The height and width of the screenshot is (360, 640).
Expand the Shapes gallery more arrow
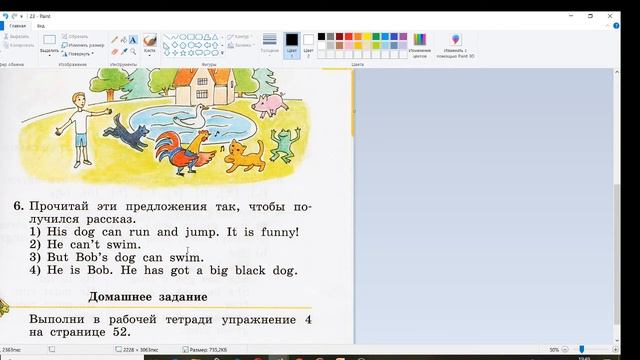click(222, 53)
